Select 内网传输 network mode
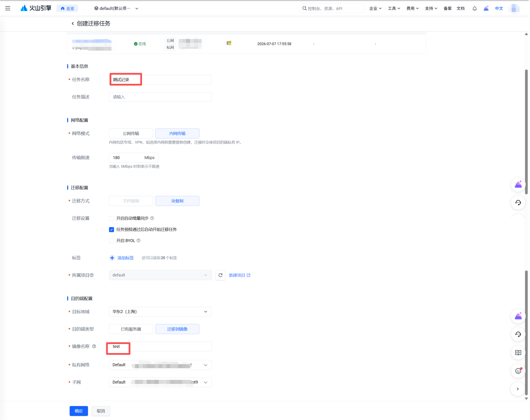 click(178, 133)
